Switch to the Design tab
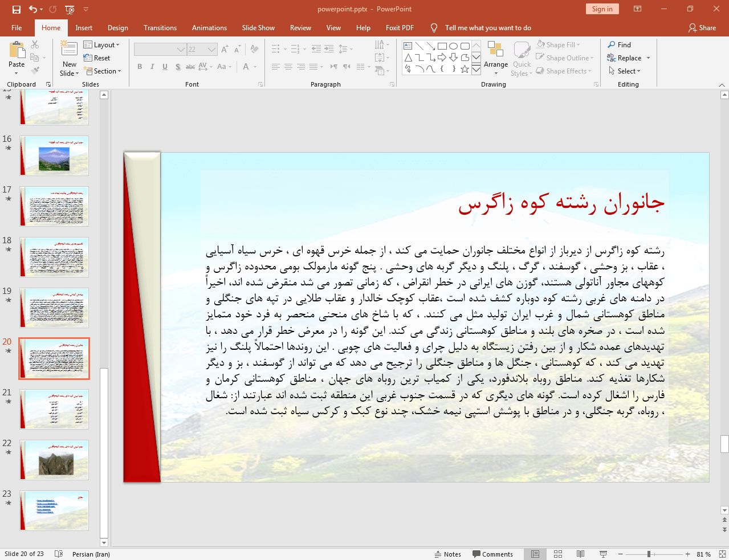 117,27
